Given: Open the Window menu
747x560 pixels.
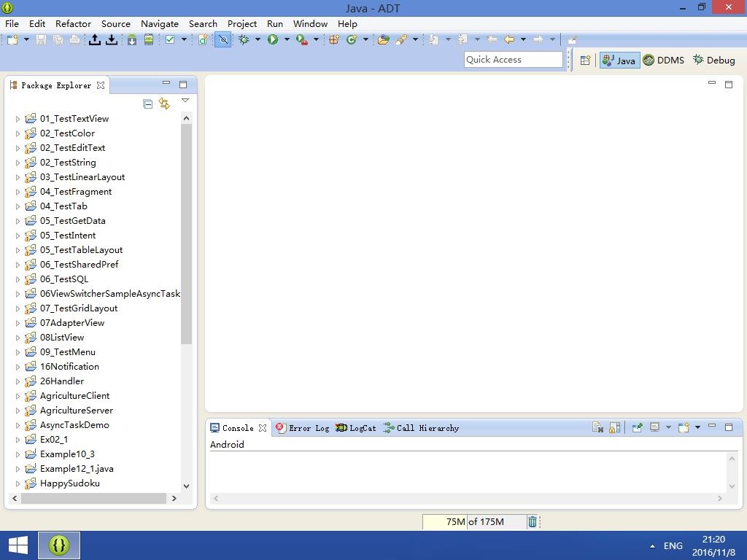Looking at the screenshot, I should [310, 24].
